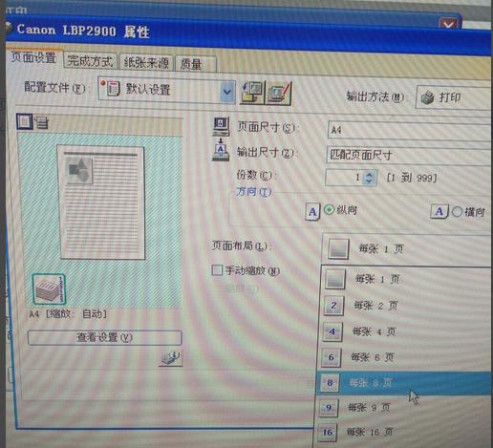Select the printer preview view icon
The width and height of the screenshot is (493, 448).
click(x=41, y=122)
